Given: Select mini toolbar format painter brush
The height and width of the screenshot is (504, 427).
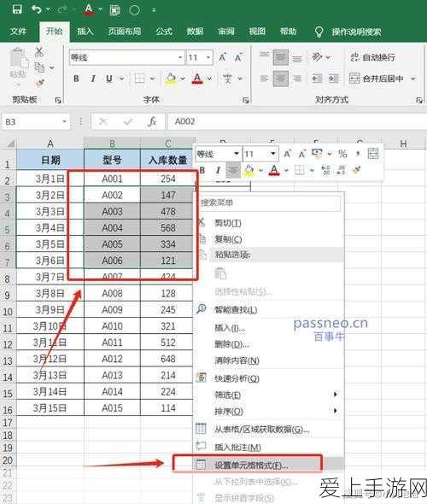Looking at the screenshot, I should point(356,170).
